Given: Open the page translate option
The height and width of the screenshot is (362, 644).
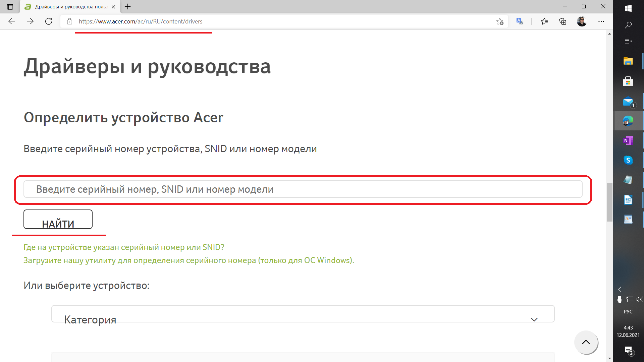Looking at the screenshot, I should [x=520, y=21].
